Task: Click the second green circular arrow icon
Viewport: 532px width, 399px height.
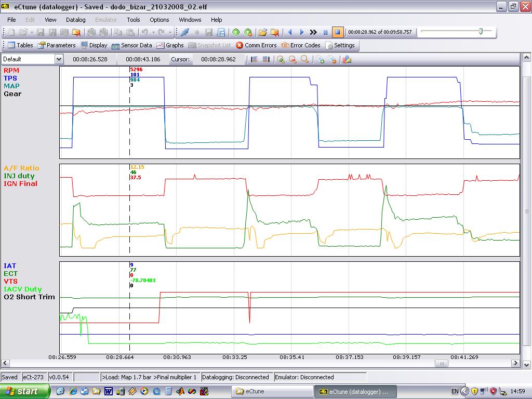Action: pyautogui.click(x=248, y=32)
